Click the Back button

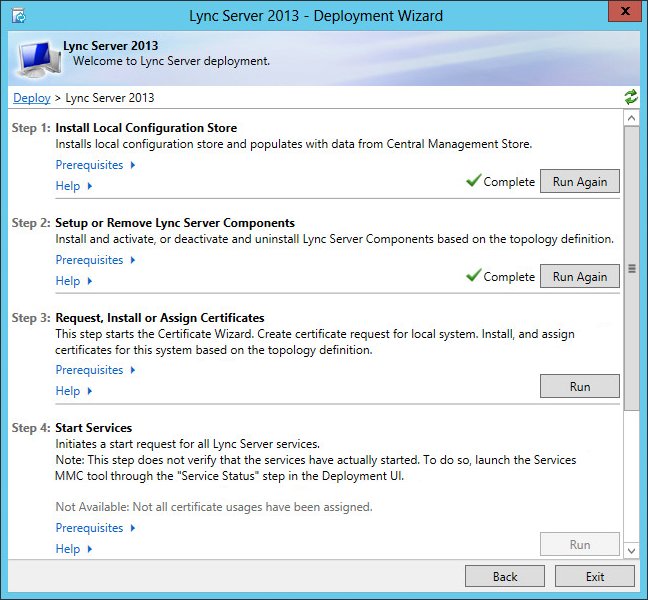coord(505,576)
